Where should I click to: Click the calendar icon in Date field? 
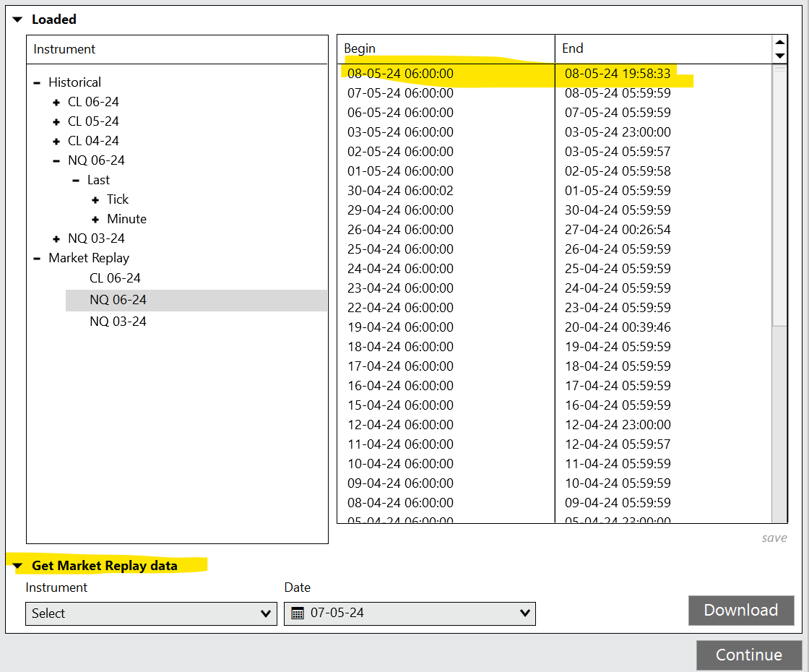(x=298, y=613)
